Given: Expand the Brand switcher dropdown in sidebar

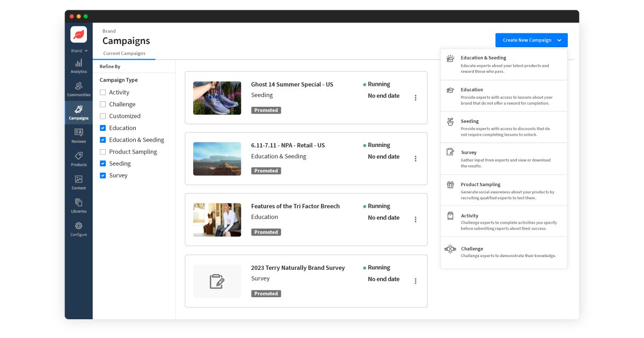Looking at the screenshot, I should 79,51.
